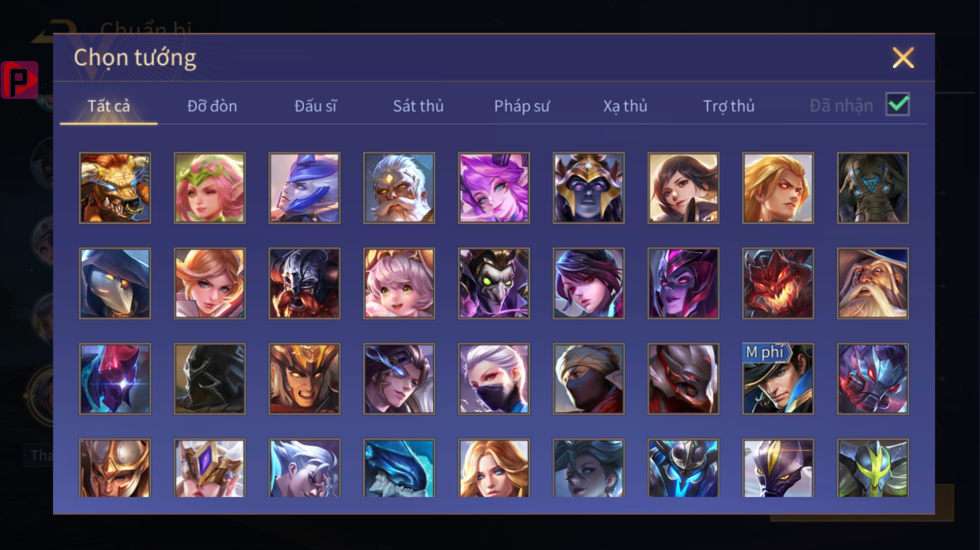980x550 pixels.
Task: Switch to 'Trợ thủ' tab
Action: click(729, 106)
